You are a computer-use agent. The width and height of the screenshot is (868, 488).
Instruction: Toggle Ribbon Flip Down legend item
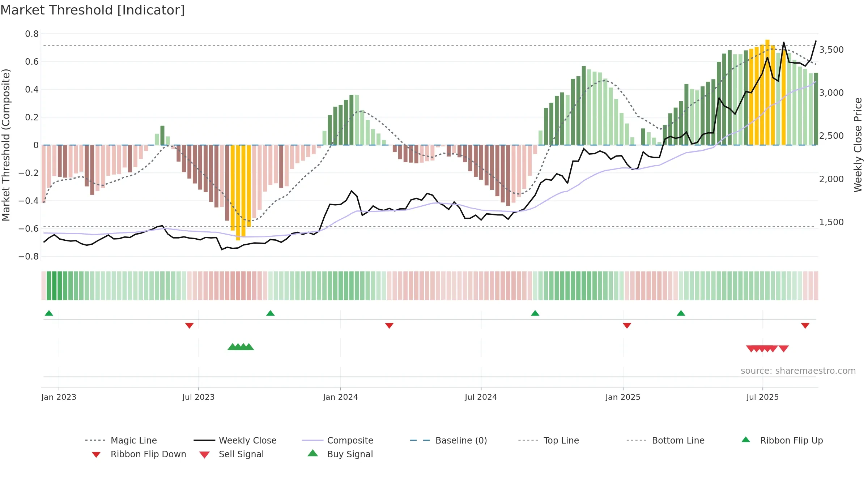tap(139, 454)
